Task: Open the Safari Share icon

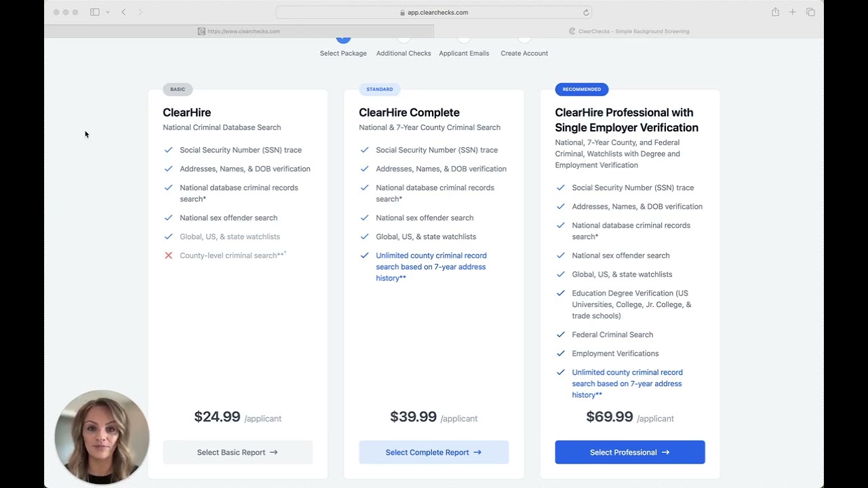Action: click(x=775, y=12)
